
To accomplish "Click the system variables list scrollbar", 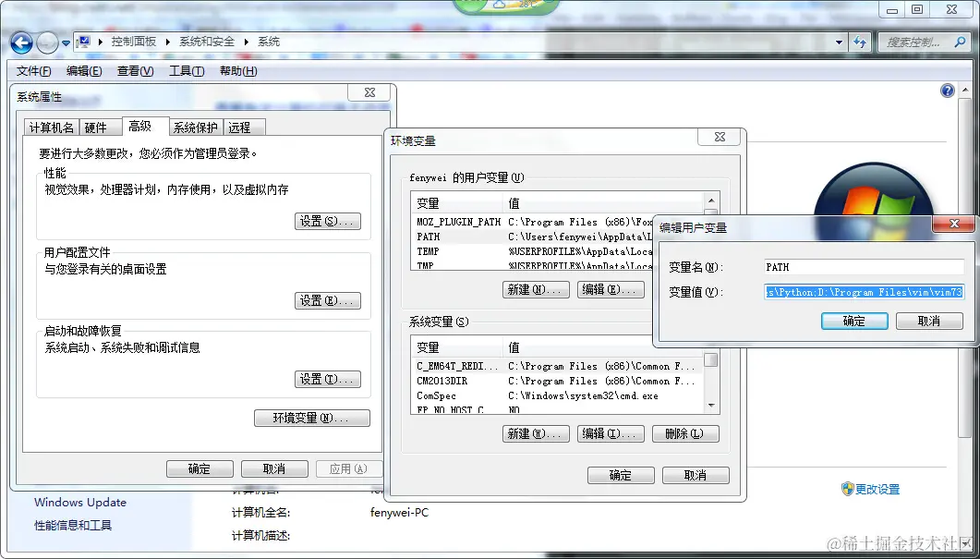I will click(x=711, y=379).
